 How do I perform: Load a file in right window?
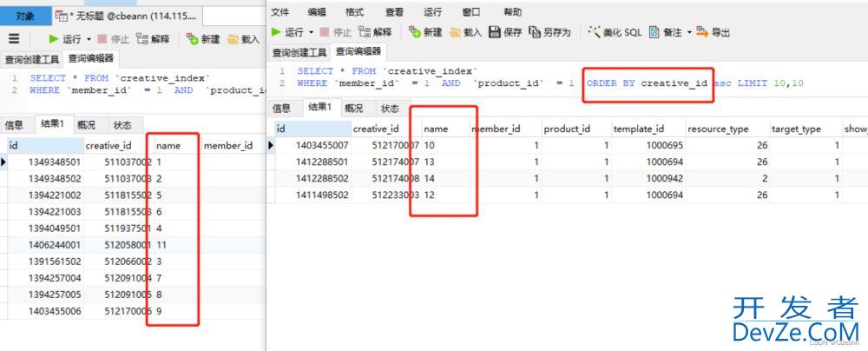(465, 32)
